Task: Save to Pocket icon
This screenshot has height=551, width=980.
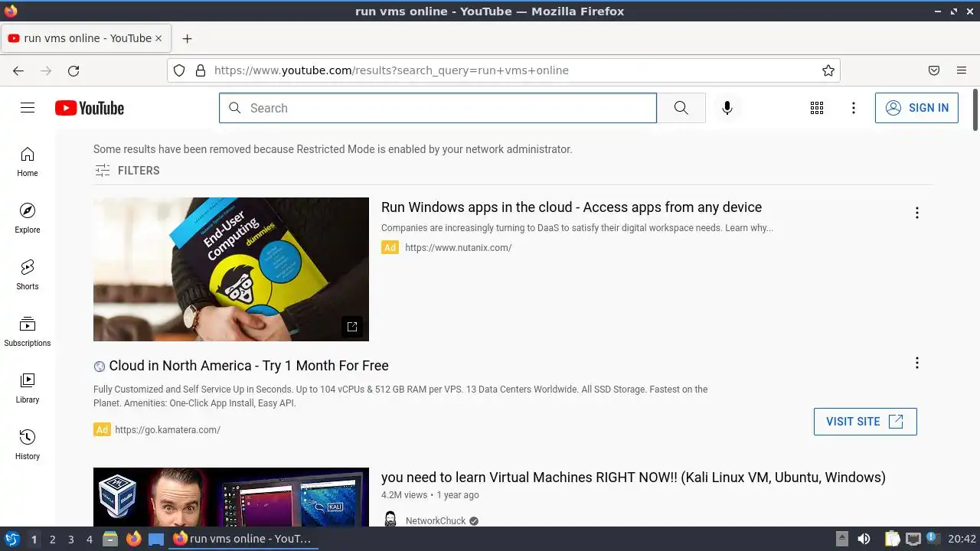Action: pyautogui.click(x=934, y=70)
